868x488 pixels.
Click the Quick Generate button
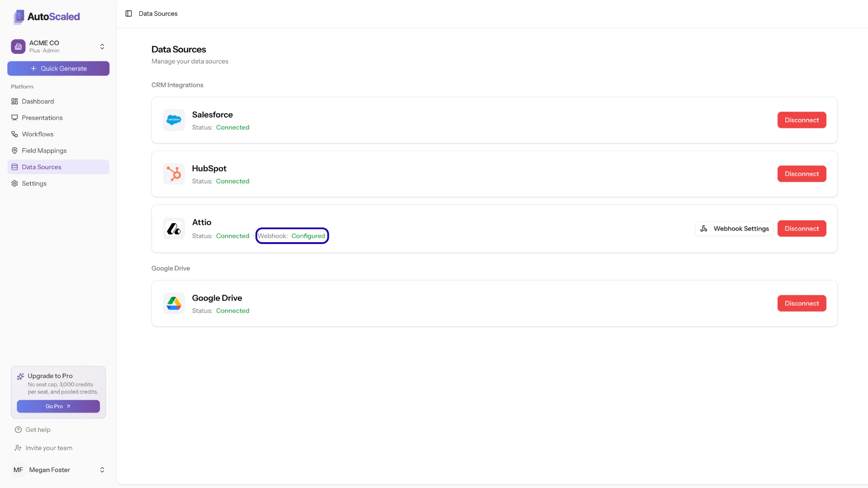pos(58,68)
